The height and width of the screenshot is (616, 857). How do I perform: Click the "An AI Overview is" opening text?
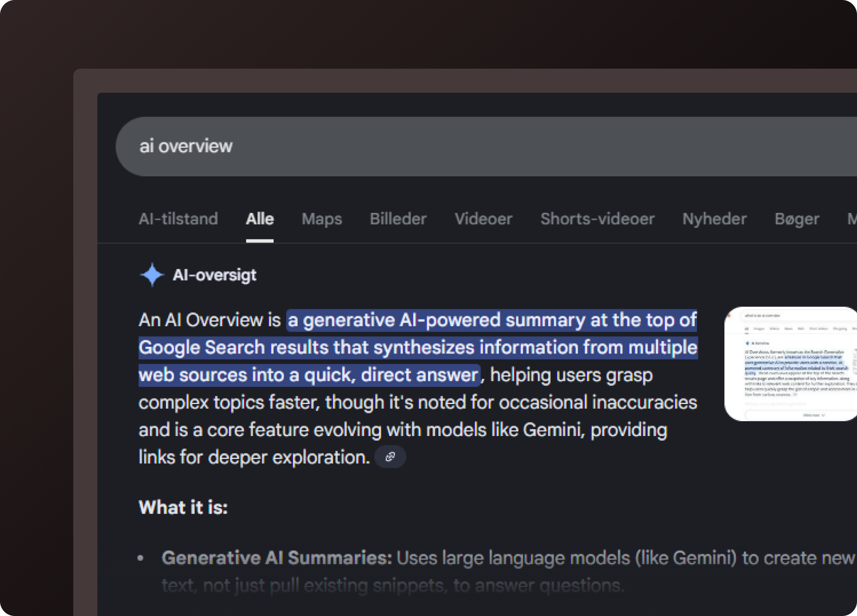(x=210, y=321)
